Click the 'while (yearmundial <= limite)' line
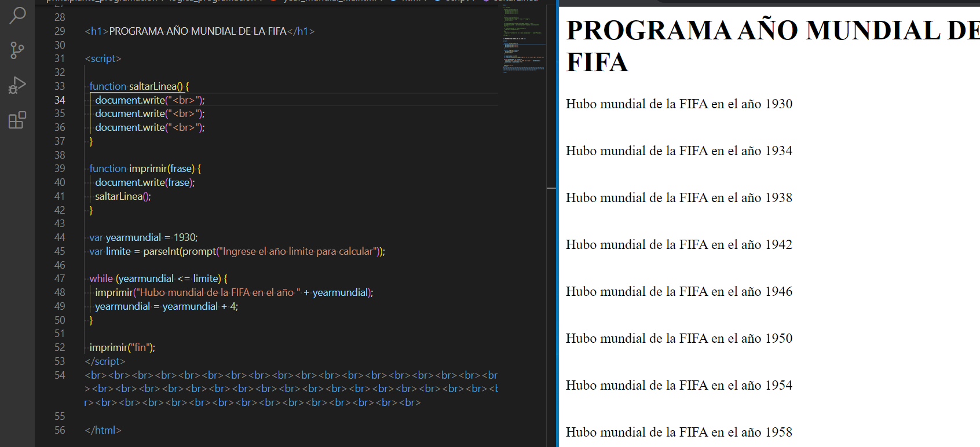980x447 pixels. (159, 279)
